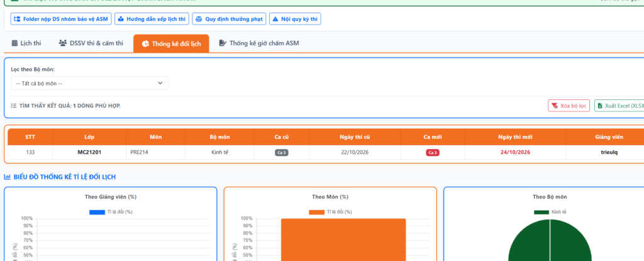The image size is (644, 261).
Task: Select Thống kê đổi lịch tab
Action: pos(171,43)
